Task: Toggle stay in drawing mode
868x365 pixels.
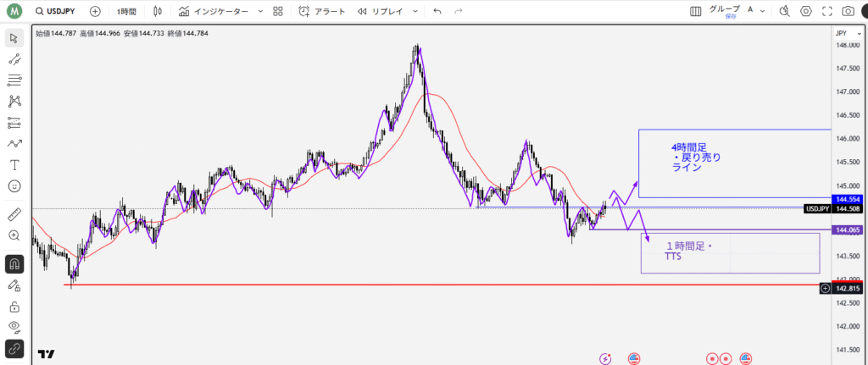Action: coord(14,285)
